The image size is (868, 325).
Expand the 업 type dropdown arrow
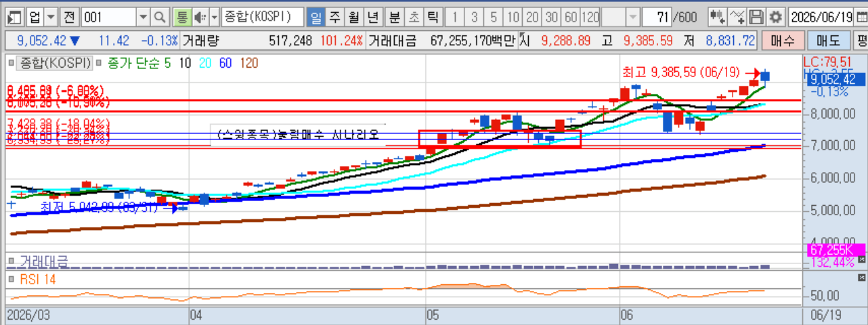[x=51, y=16]
